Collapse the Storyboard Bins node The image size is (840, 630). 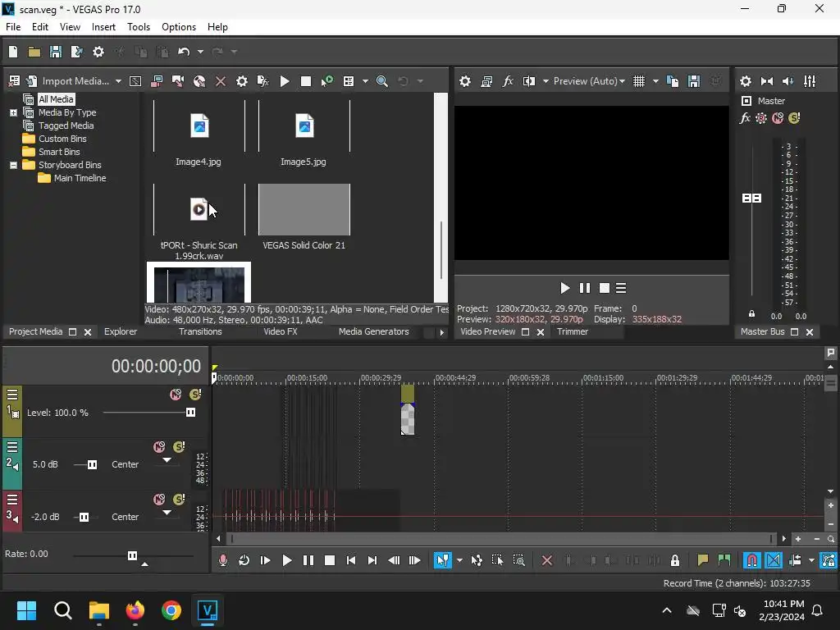[x=13, y=165]
